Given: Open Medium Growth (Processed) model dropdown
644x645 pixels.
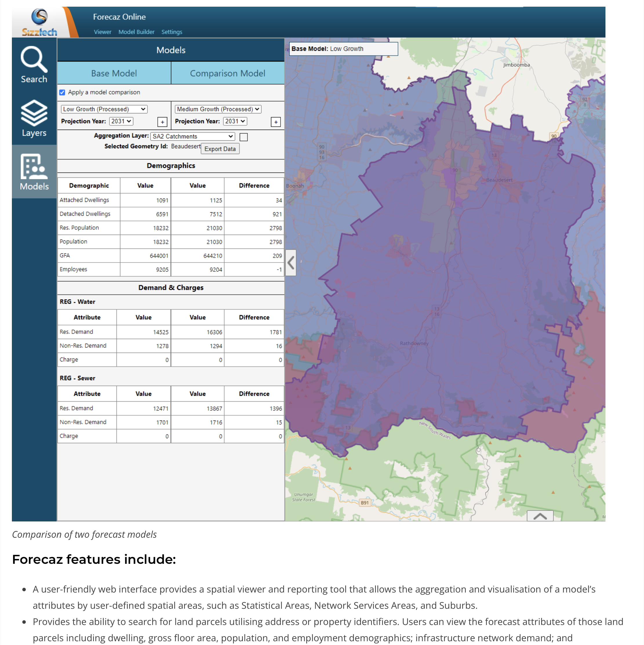Looking at the screenshot, I should tap(218, 109).
